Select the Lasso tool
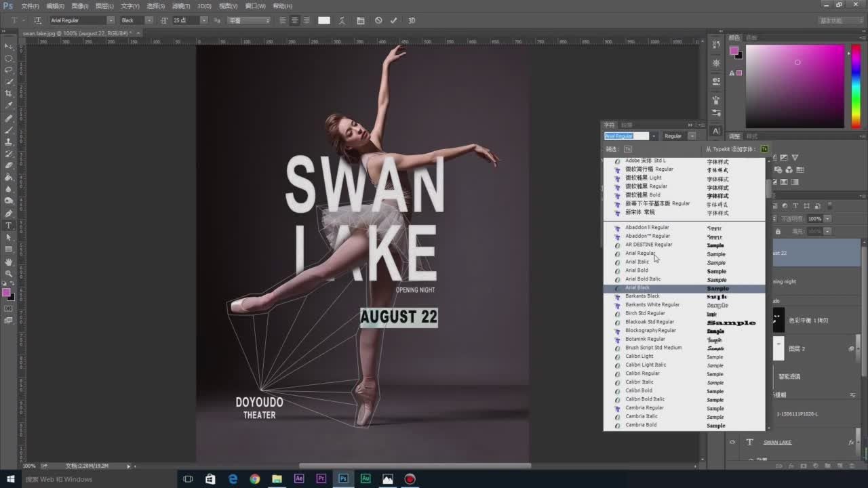Image resolution: width=868 pixels, height=488 pixels. [x=9, y=70]
